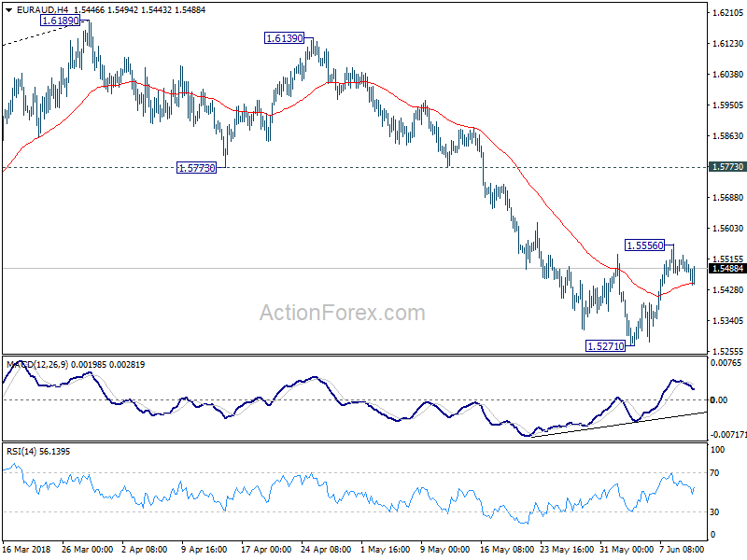Select the 26 Mar 00:00 time label
This screenshot has height=560, width=747.
pyautogui.click(x=88, y=549)
